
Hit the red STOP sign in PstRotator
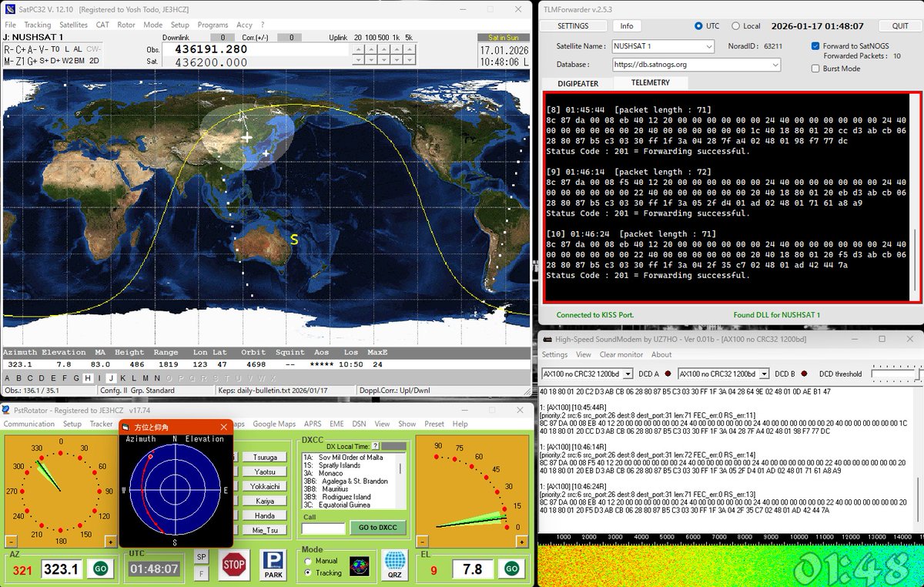233,565
